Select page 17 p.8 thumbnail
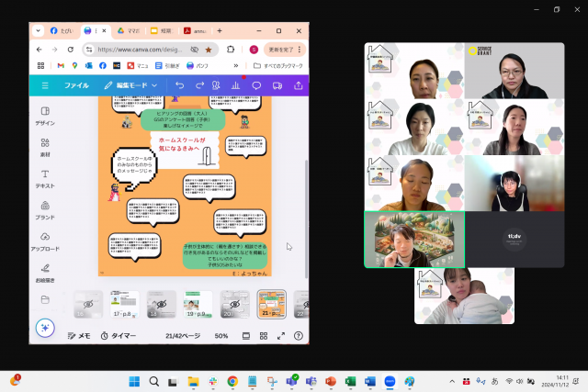The width and height of the screenshot is (588, 392). click(x=125, y=304)
